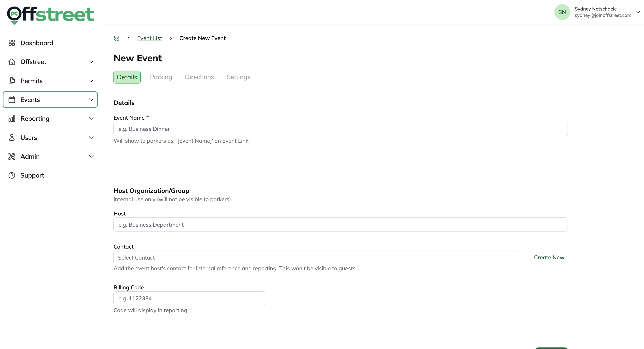This screenshot has width=644, height=349.
Task: Expand the Events sidebar section chevron
Action: [91, 100]
